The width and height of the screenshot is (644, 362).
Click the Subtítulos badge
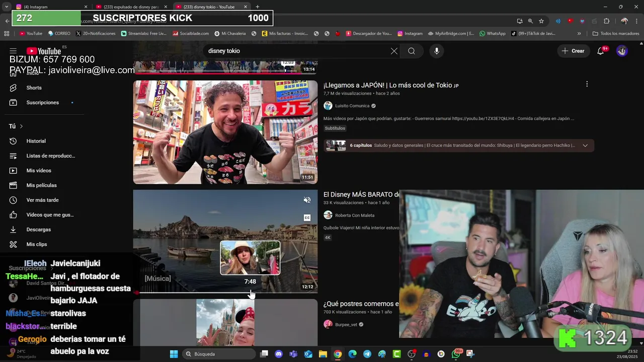[x=335, y=128]
